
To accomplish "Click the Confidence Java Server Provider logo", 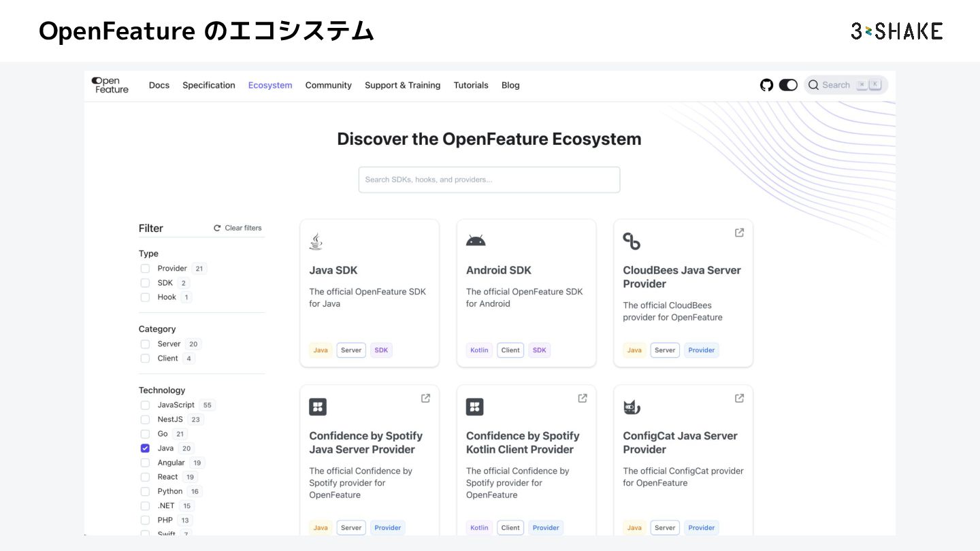I will tap(318, 407).
